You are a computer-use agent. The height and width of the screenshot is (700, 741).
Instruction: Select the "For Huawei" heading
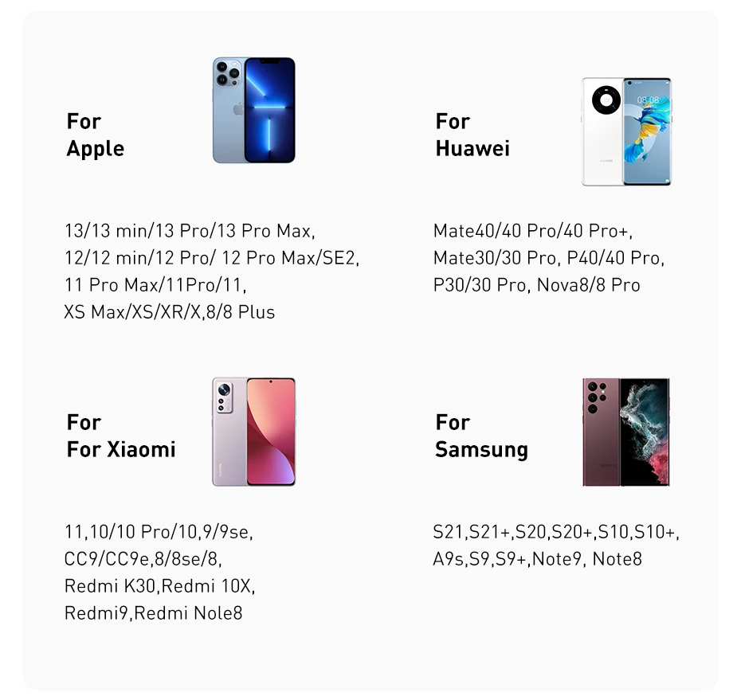472,135
